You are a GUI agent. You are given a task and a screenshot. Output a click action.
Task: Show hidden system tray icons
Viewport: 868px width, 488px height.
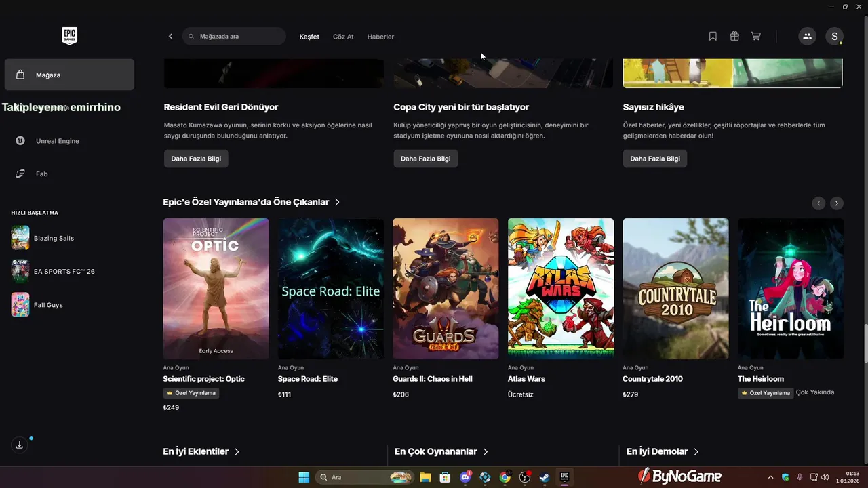tap(770, 477)
